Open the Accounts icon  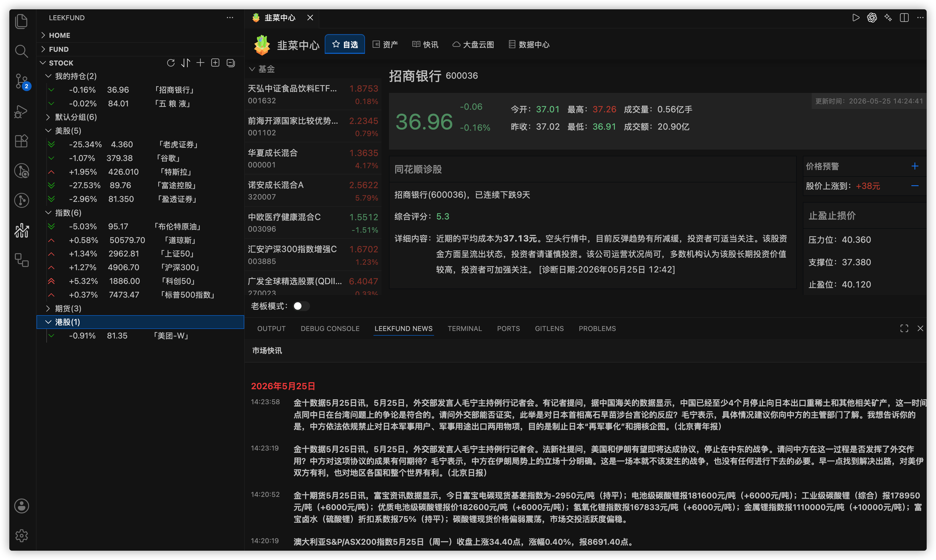pyautogui.click(x=21, y=506)
